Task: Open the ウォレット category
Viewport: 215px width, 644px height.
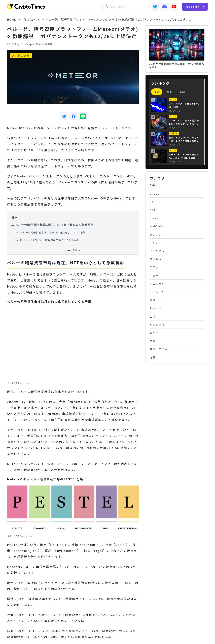Action: pyautogui.click(x=177, y=259)
